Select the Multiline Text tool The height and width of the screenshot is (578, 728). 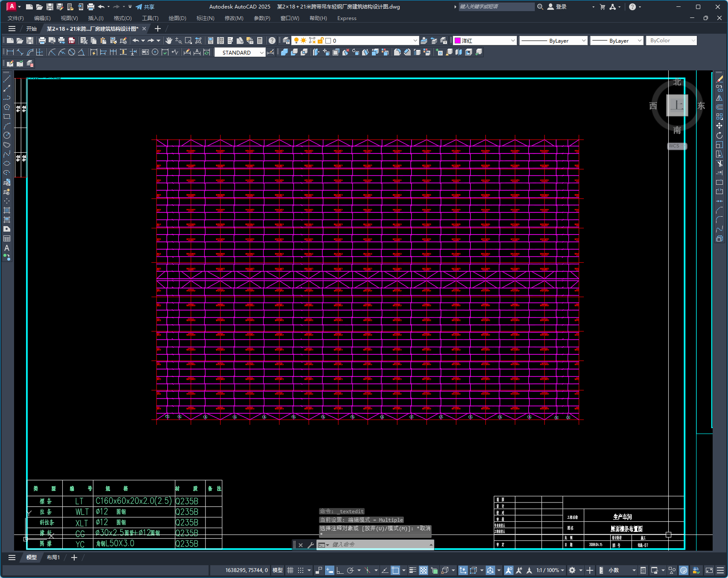click(x=7, y=248)
